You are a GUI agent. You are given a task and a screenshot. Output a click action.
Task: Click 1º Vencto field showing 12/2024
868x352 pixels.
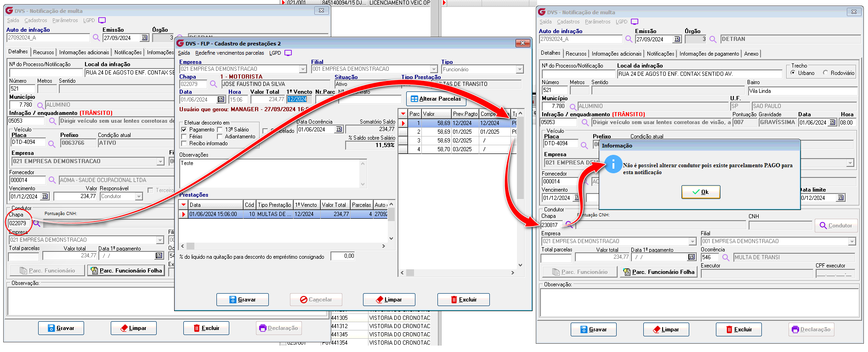pyautogui.click(x=299, y=99)
